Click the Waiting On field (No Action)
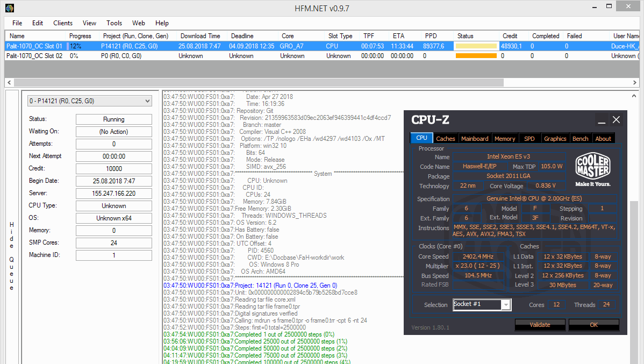This screenshot has width=644, height=364. click(114, 132)
